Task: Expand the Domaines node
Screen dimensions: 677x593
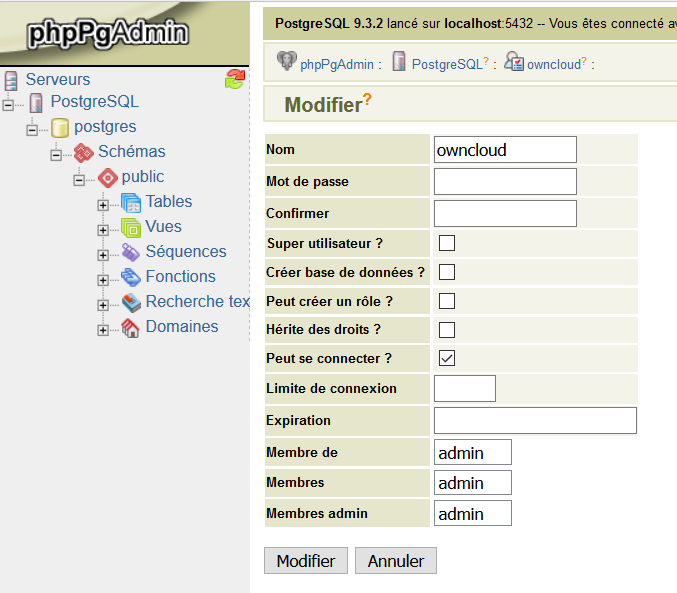Action: [103, 330]
